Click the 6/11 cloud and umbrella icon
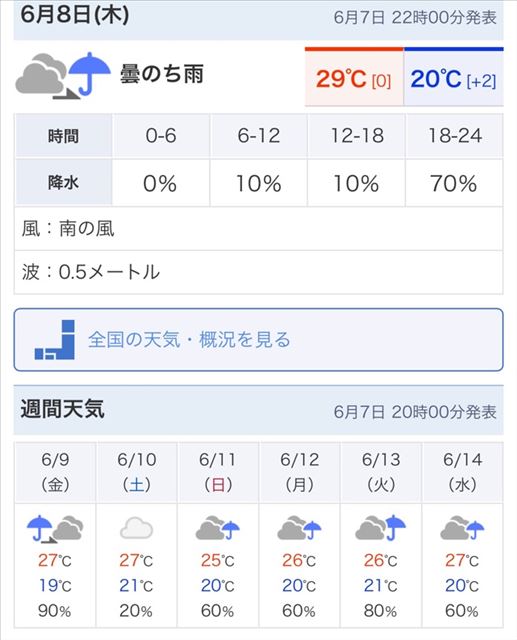Viewport: 517px width, 640px height. (x=217, y=528)
